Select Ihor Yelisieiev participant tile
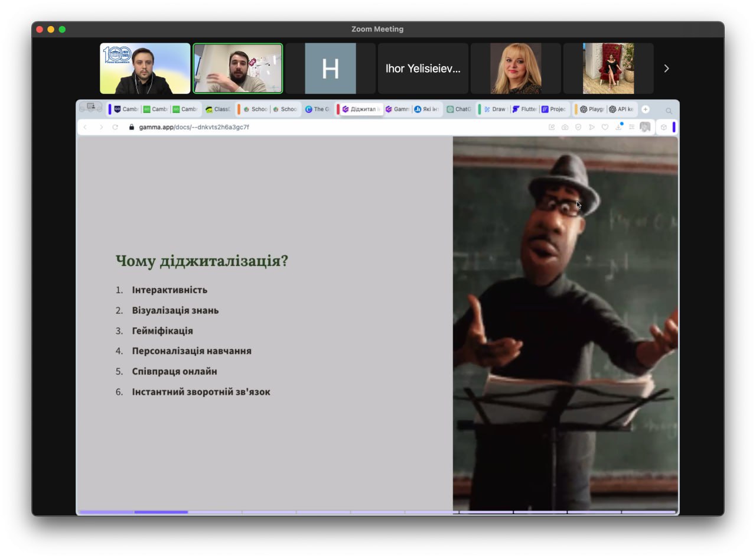The image size is (756, 558). (x=423, y=69)
